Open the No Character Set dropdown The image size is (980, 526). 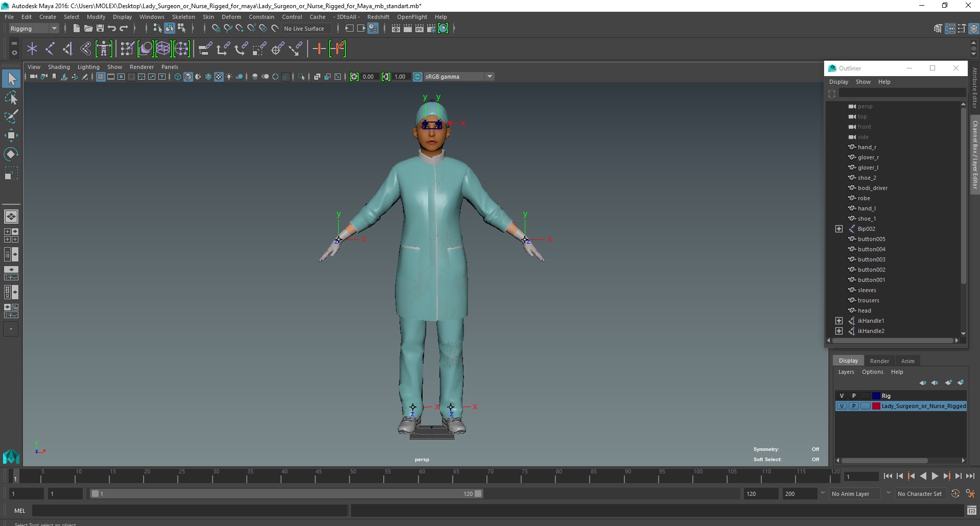coord(920,494)
